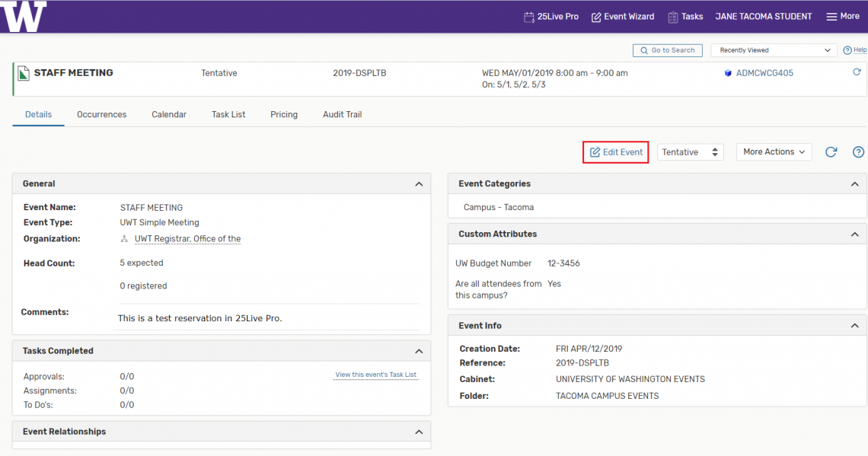The width and height of the screenshot is (868, 456).
Task: Collapse the Event Categories panel
Action: tap(854, 184)
